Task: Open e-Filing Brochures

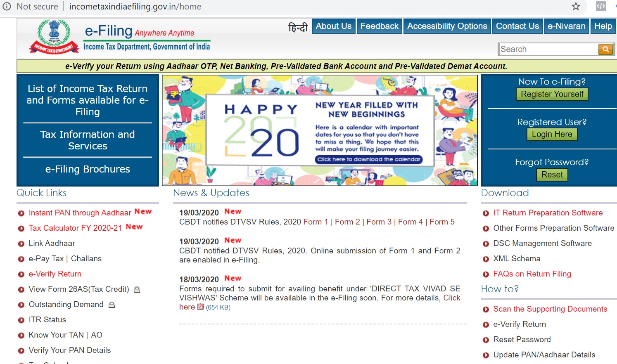Action: pos(88,169)
